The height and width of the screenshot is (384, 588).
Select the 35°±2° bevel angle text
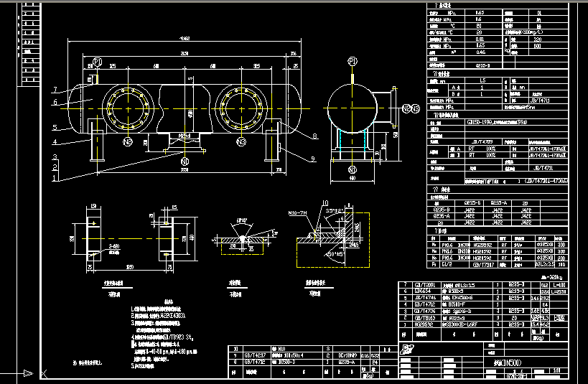tap(333, 211)
